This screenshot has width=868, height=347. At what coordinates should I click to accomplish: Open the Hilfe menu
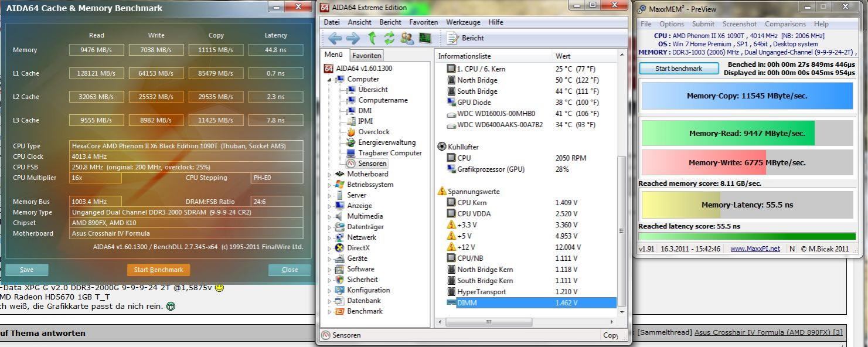pyautogui.click(x=496, y=22)
